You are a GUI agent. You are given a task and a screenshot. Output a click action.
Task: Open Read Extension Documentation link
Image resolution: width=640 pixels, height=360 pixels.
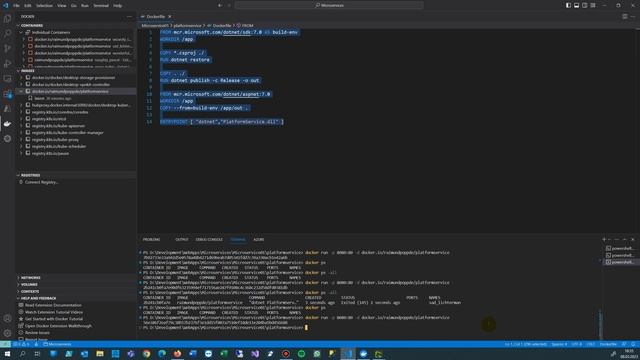click(53, 305)
